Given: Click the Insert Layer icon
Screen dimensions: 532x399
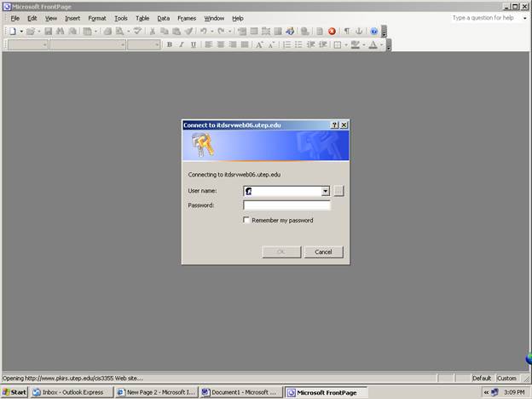Looking at the screenshot, I should coord(266,32).
